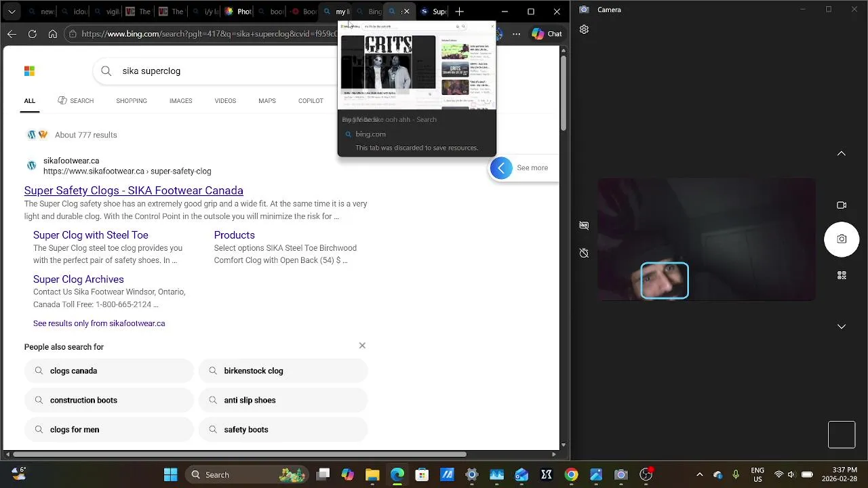Open File Explorer from taskbar

tap(372, 474)
